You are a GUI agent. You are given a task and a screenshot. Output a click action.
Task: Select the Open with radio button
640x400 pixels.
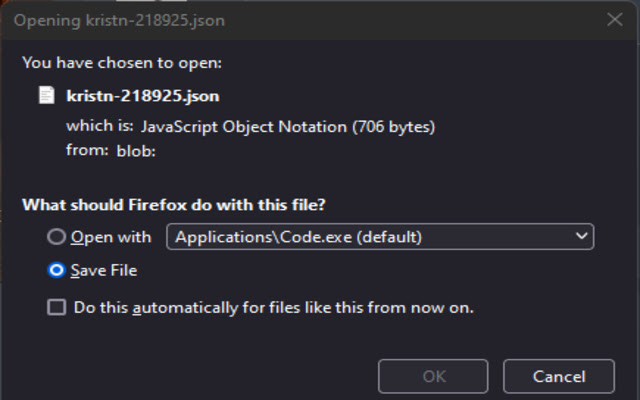[x=57, y=237]
